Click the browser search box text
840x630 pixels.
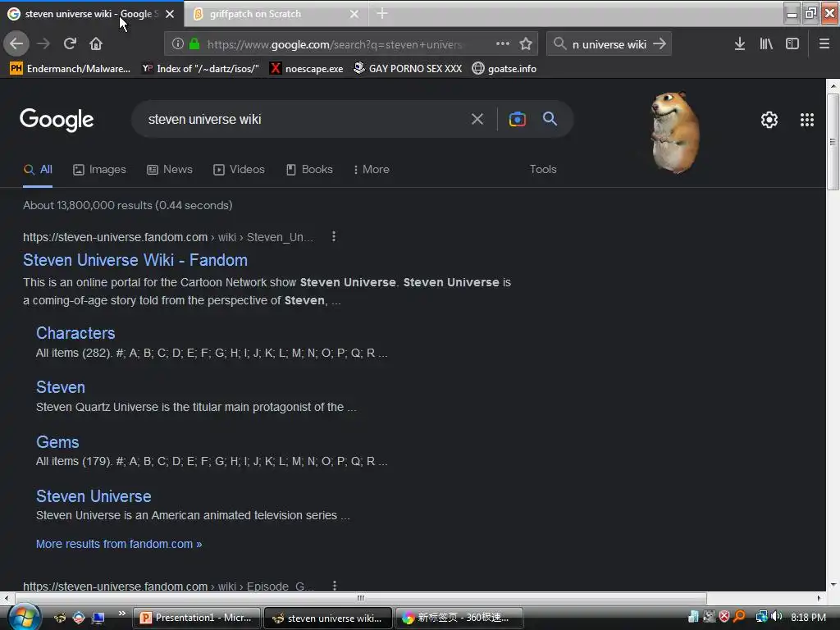pos(609,44)
